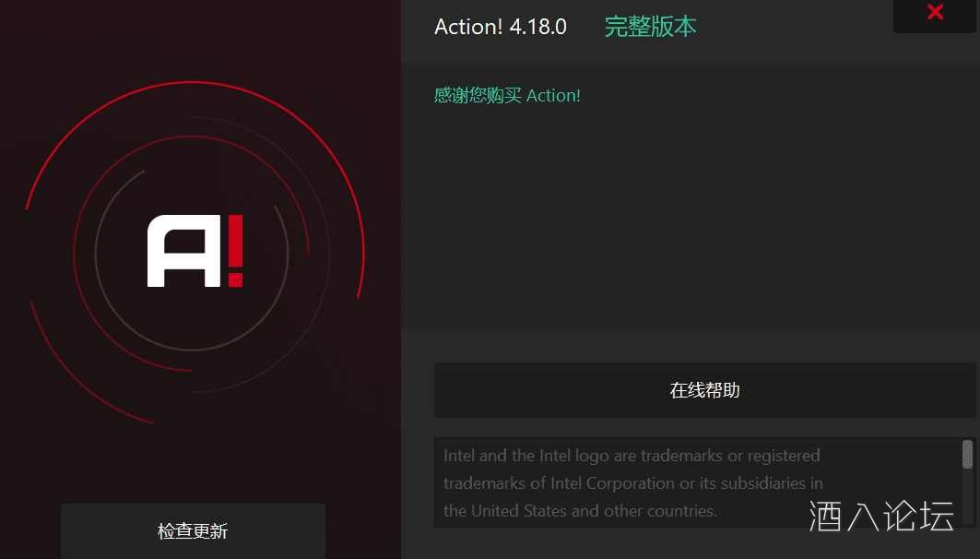This screenshot has height=559, width=980.
Task: Select the Action! 4.18.0 version title
Action: pyautogui.click(x=500, y=27)
